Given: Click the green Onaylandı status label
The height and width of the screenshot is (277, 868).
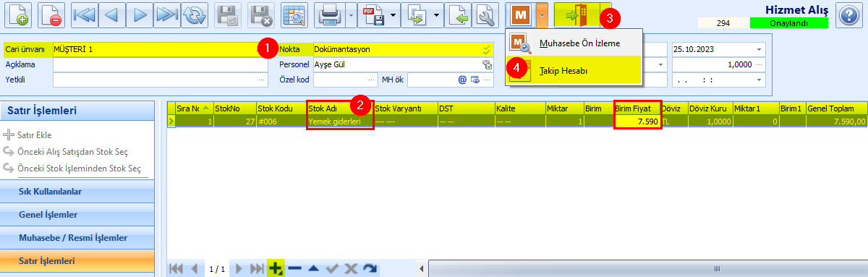Looking at the screenshot, I should click(x=788, y=23).
